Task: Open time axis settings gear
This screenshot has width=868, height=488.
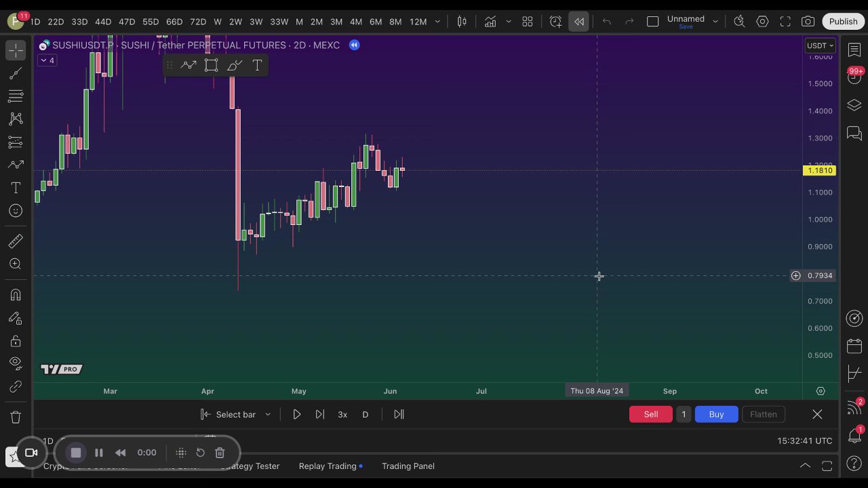Action: 821,391
